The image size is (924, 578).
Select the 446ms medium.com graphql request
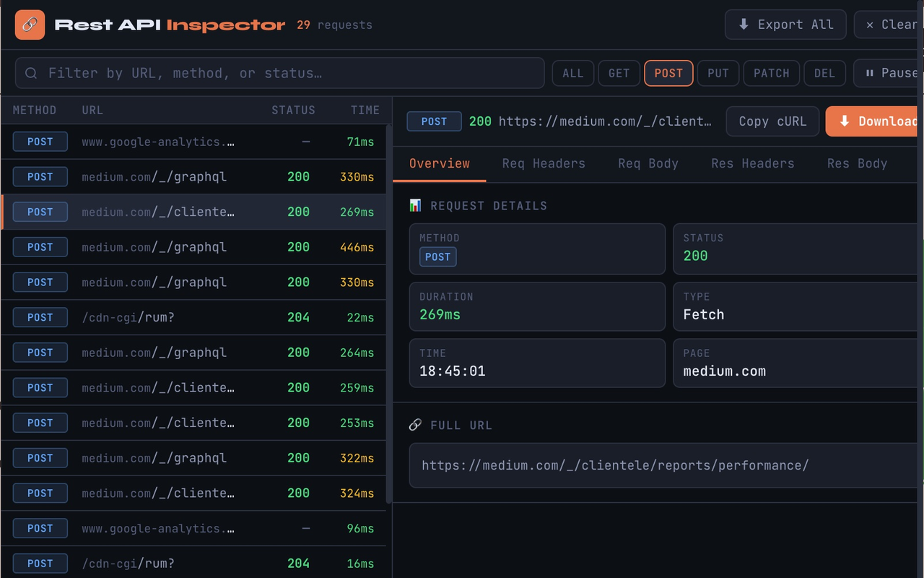pos(193,247)
